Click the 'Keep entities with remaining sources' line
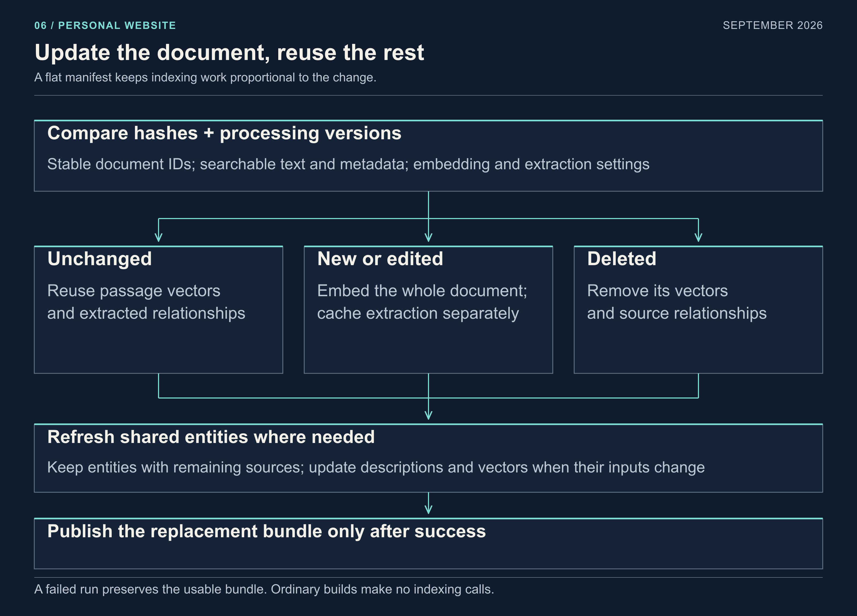Viewport: 857px width, 616px height. pos(376,467)
